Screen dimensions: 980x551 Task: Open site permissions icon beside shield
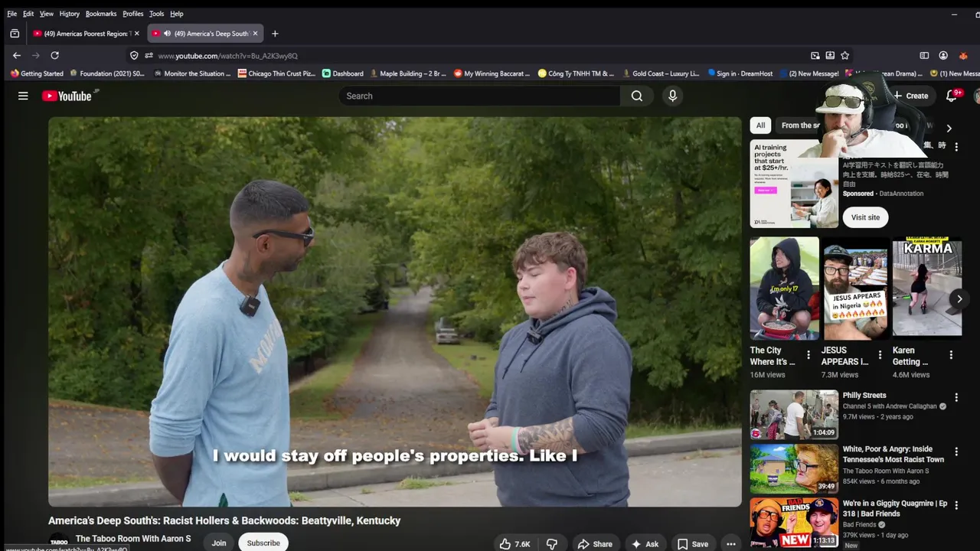(149, 55)
